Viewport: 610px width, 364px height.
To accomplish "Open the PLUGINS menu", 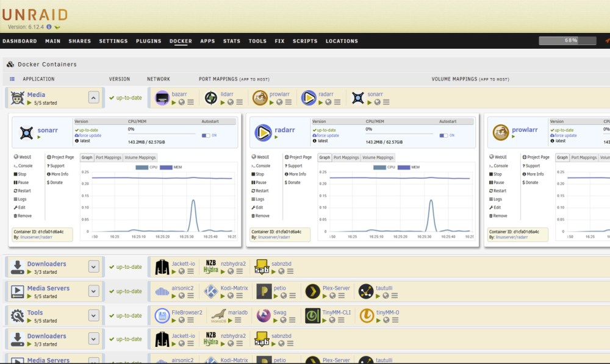I will [149, 41].
